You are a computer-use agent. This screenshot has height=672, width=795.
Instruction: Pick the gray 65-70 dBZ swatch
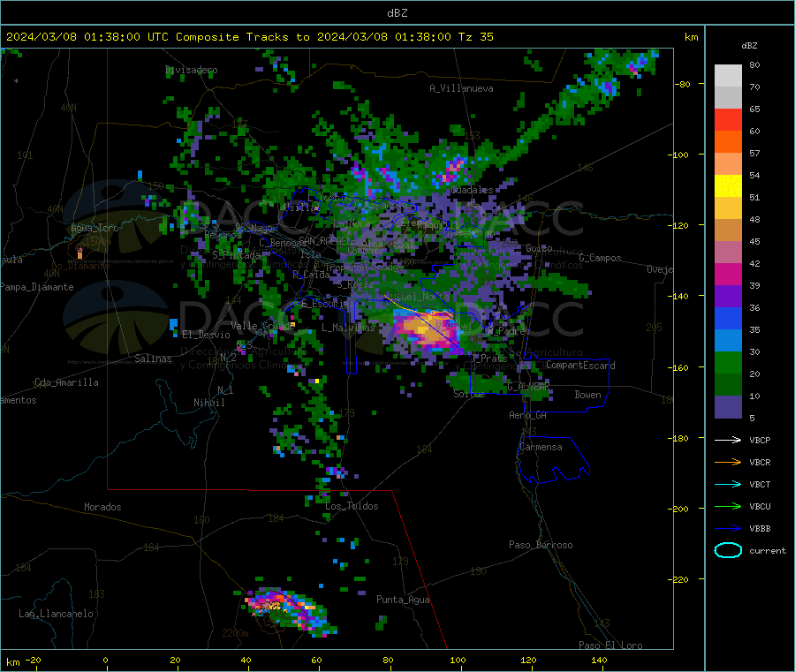(x=728, y=98)
